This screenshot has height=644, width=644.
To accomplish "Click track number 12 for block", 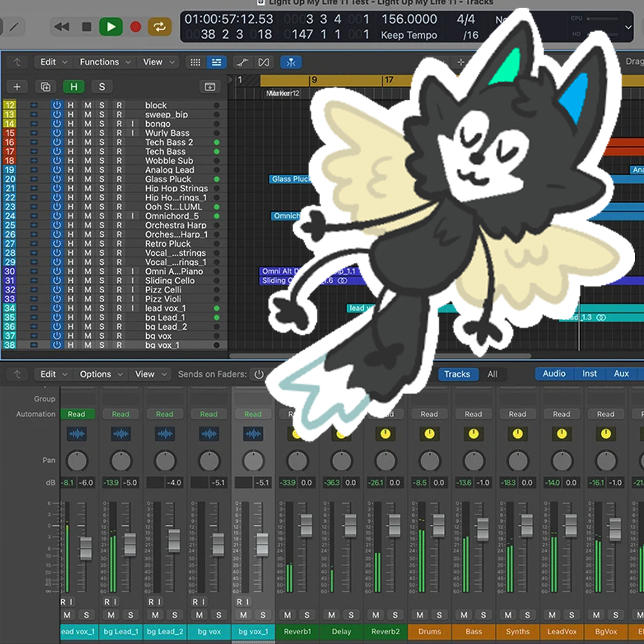I will coord(10,105).
